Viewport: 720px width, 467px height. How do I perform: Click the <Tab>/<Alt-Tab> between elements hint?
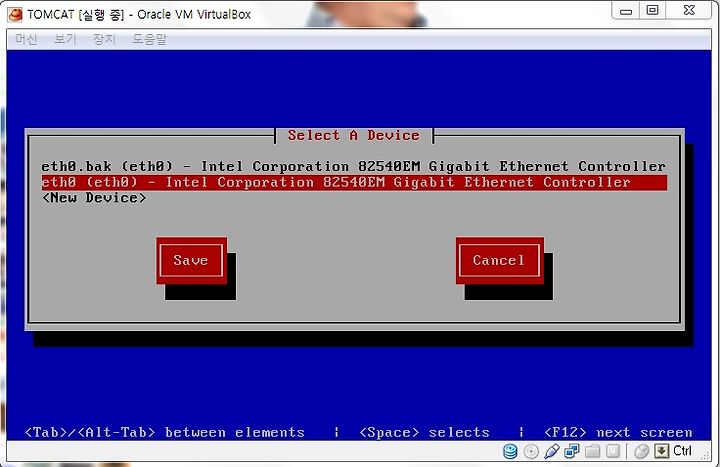pos(164,433)
